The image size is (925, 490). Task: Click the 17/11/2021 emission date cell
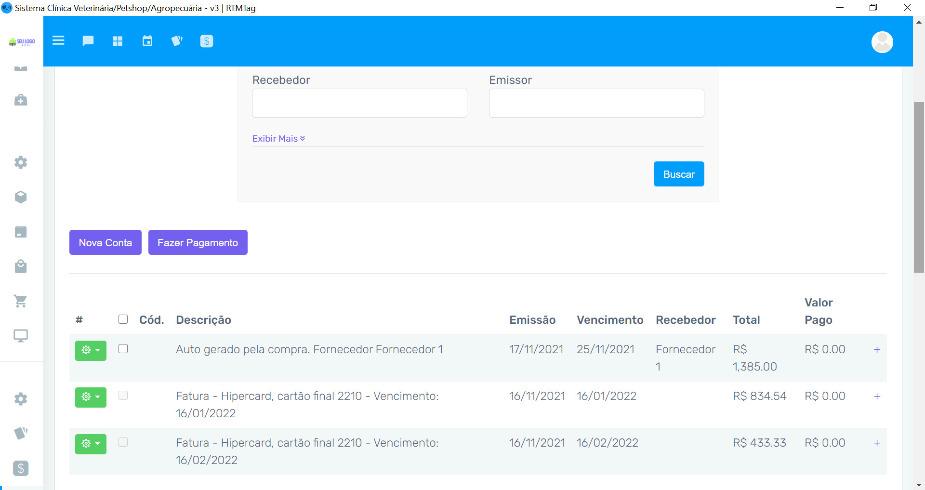point(536,349)
